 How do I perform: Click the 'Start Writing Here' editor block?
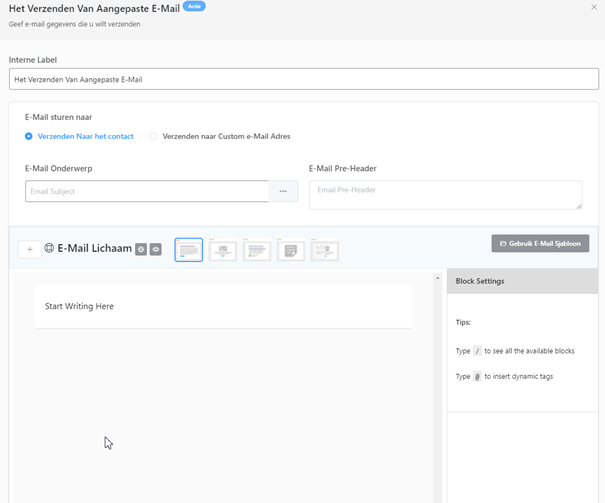point(223,306)
